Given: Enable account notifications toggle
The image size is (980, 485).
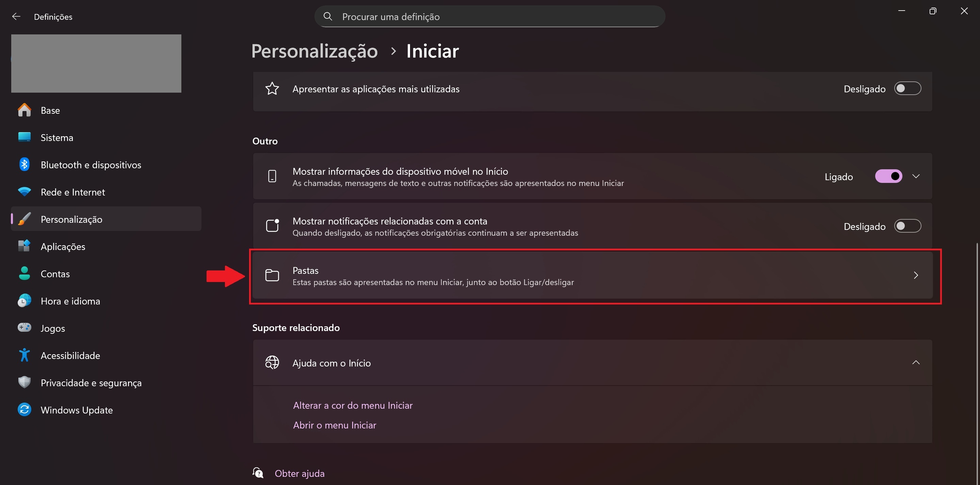Looking at the screenshot, I should click(x=907, y=226).
